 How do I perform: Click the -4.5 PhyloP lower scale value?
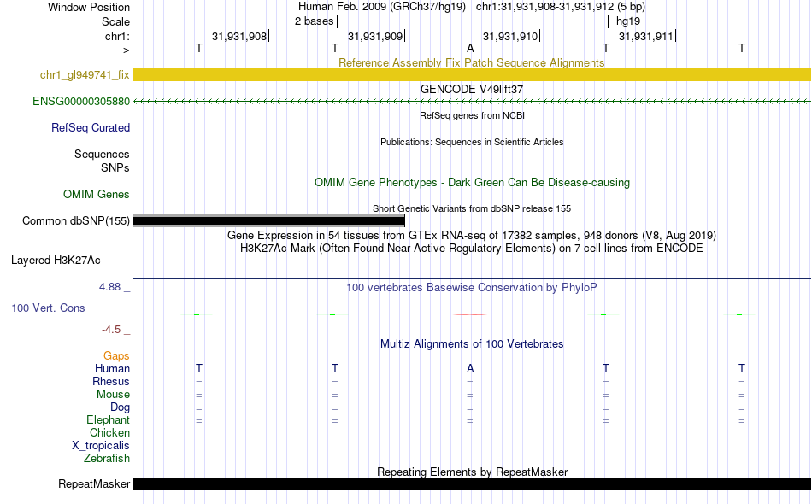point(111,330)
